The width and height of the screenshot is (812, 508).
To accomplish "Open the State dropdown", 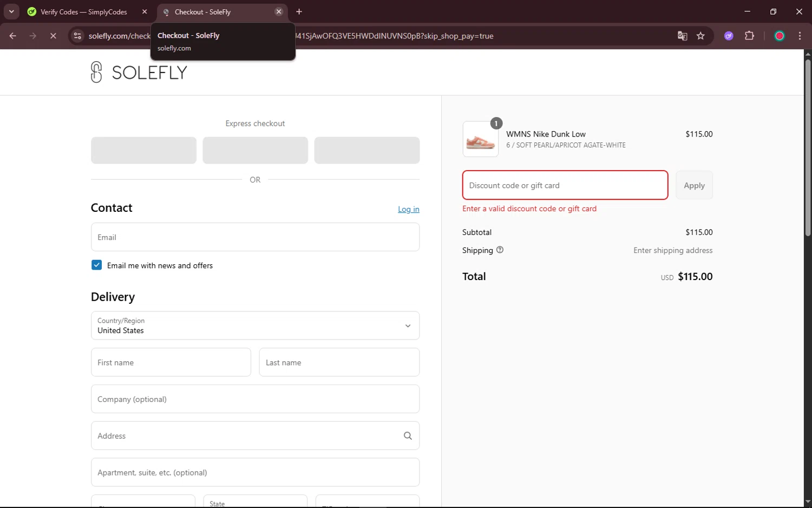I will coord(255,502).
